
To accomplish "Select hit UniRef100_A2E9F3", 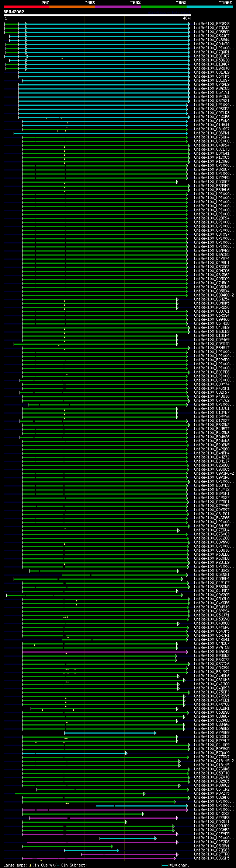I will (212, 818).
